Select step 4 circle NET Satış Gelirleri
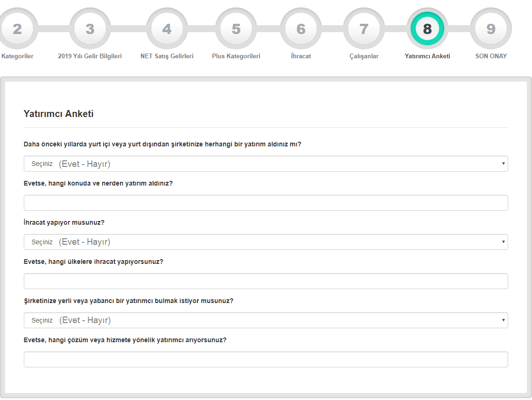Screen dimensions: 532x400 click(x=167, y=29)
